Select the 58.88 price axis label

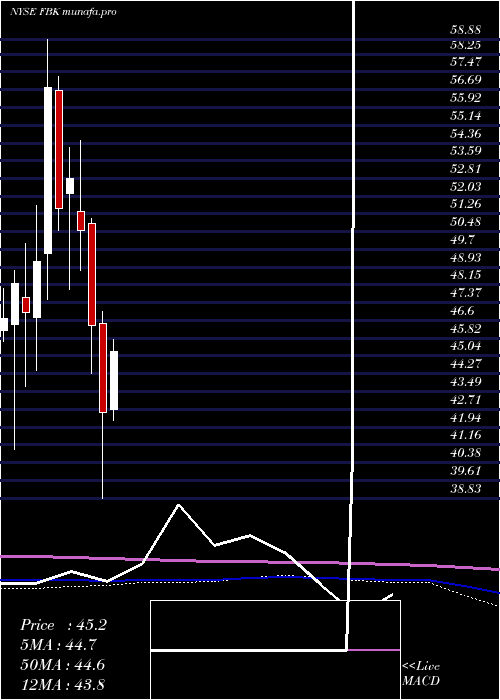tap(466, 30)
